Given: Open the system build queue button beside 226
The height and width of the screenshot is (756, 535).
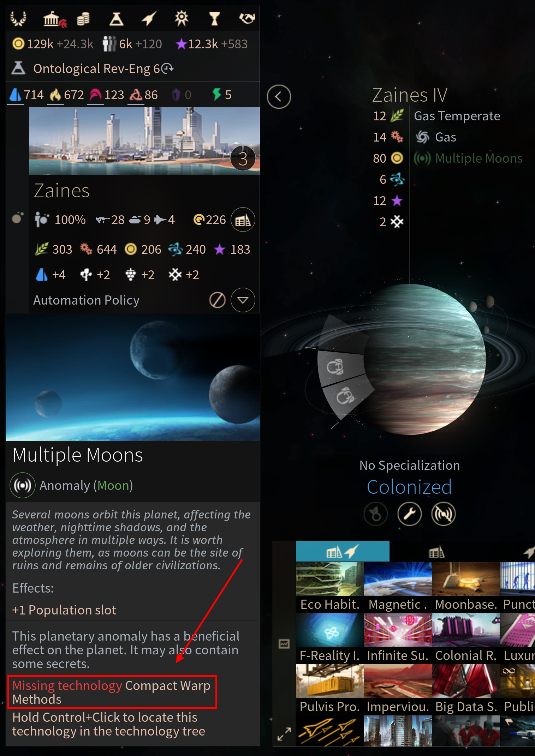Looking at the screenshot, I should [x=243, y=220].
